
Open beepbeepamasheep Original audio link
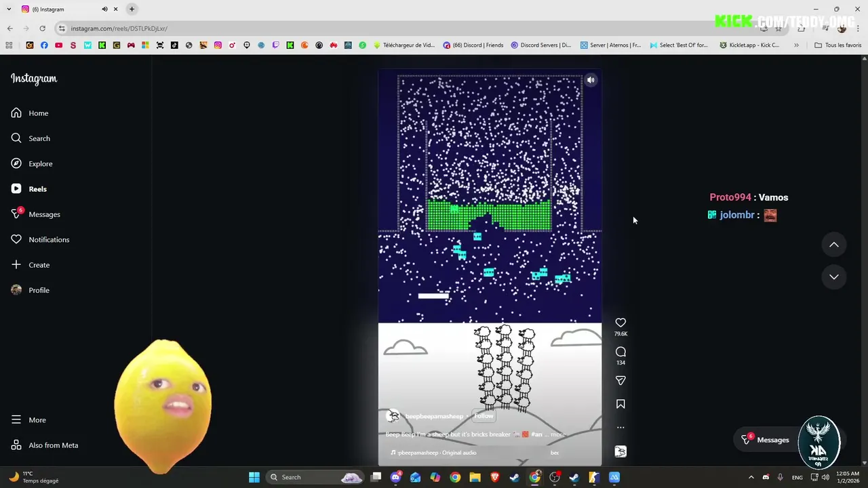click(x=437, y=453)
